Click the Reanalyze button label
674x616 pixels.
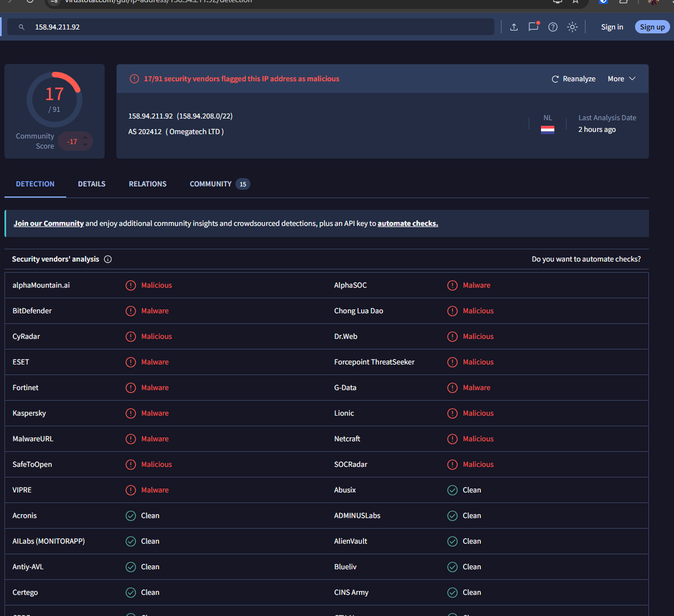click(x=579, y=79)
